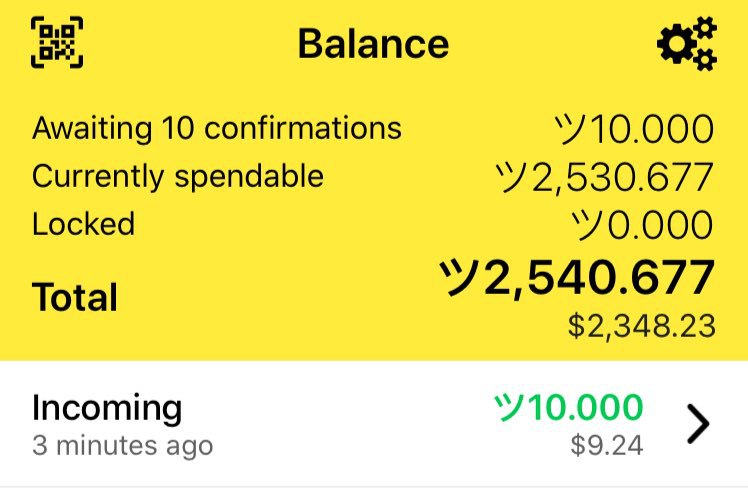Tap the Incoming transaction title text

click(x=107, y=408)
